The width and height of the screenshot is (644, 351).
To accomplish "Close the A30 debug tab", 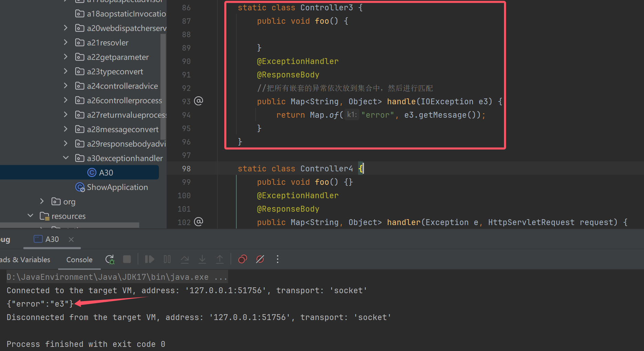I will click(71, 239).
